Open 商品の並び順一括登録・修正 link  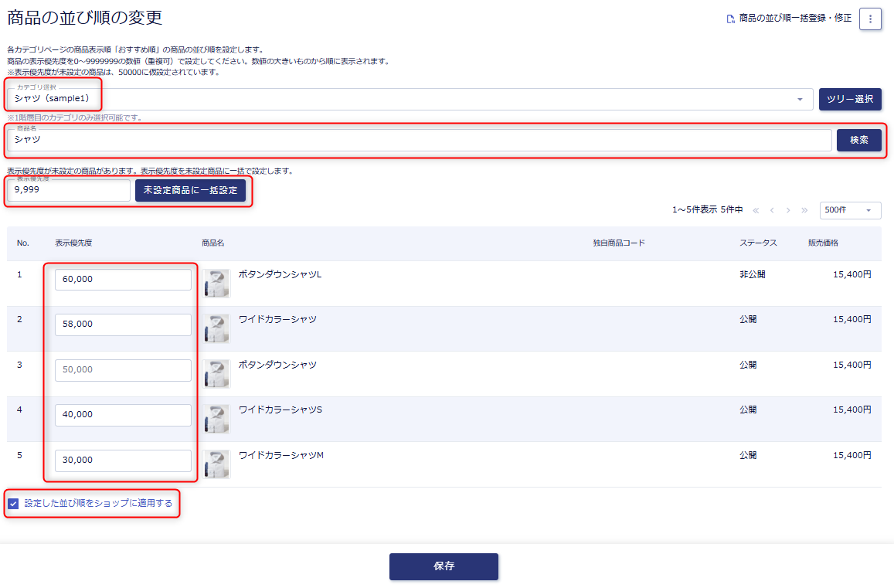[x=795, y=18]
